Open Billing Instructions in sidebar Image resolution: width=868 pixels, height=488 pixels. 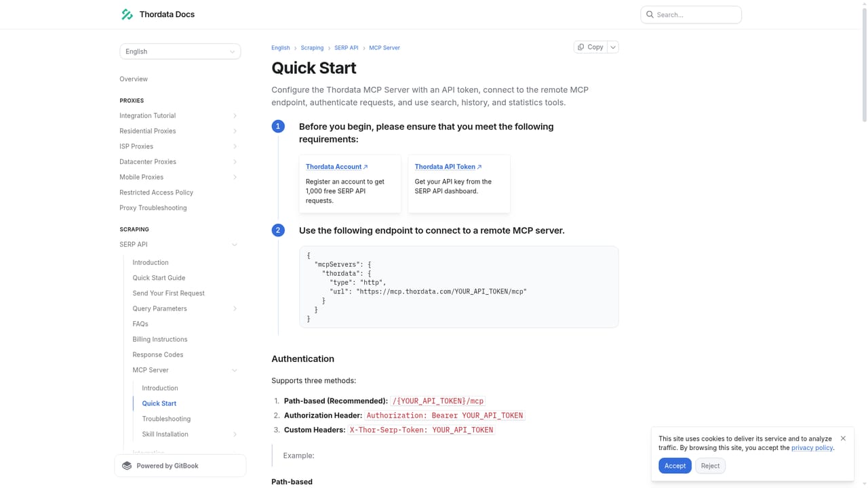pos(160,340)
